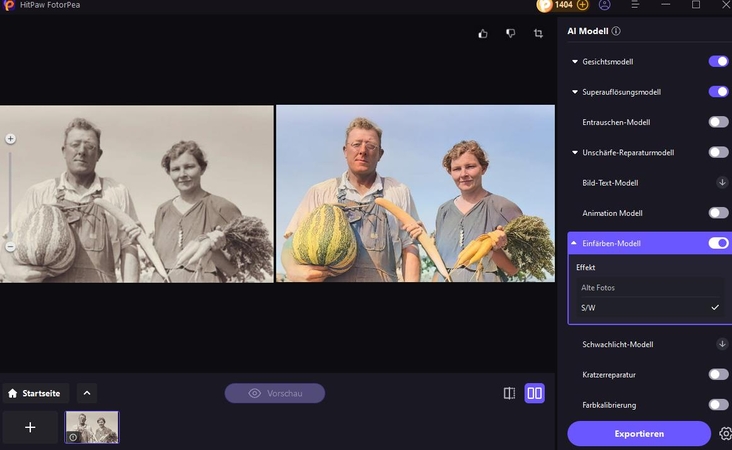Image resolution: width=732 pixels, height=450 pixels.
Task: Switch to side-by-side view icon
Action: point(535,393)
